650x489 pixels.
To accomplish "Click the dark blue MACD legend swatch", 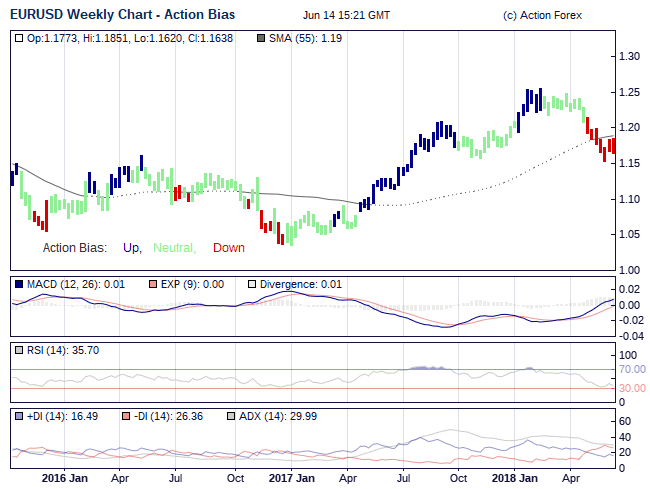I will click(x=19, y=284).
